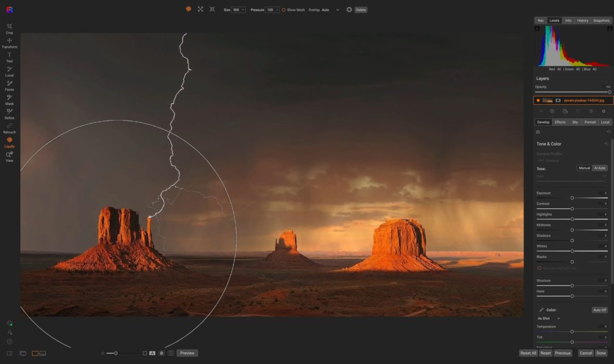Click the Reset All button
The image size is (614, 364).
[x=528, y=353]
